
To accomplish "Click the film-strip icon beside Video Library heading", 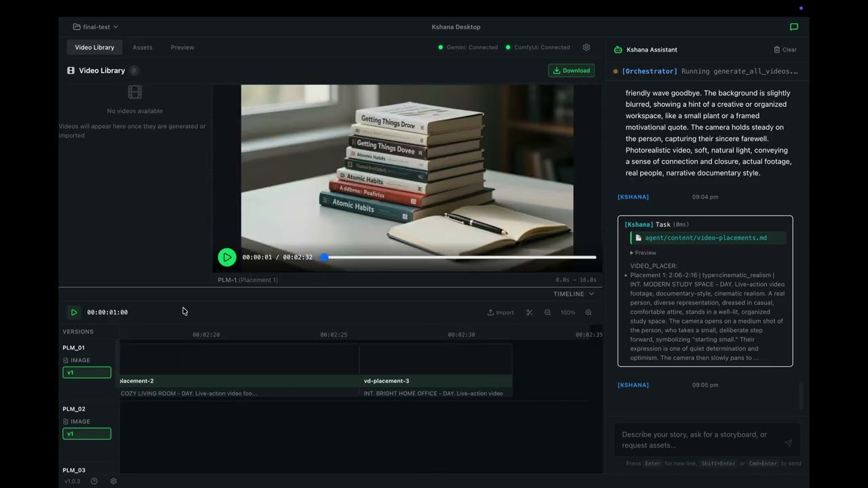I will coord(71,70).
